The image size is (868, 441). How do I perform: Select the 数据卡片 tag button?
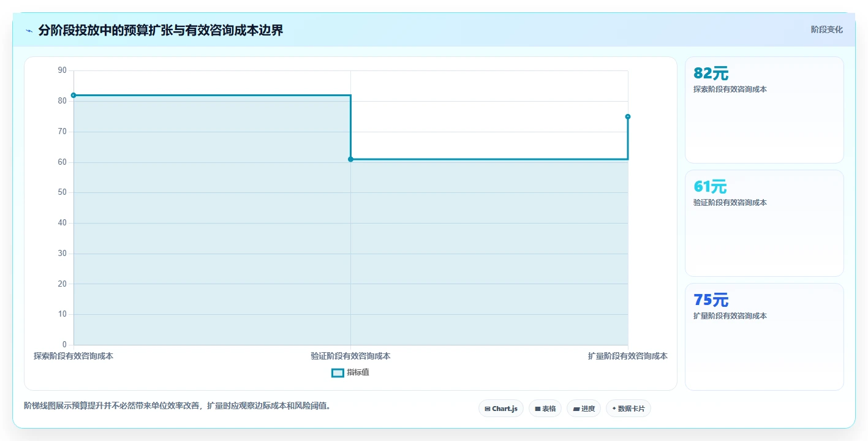point(628,409)
